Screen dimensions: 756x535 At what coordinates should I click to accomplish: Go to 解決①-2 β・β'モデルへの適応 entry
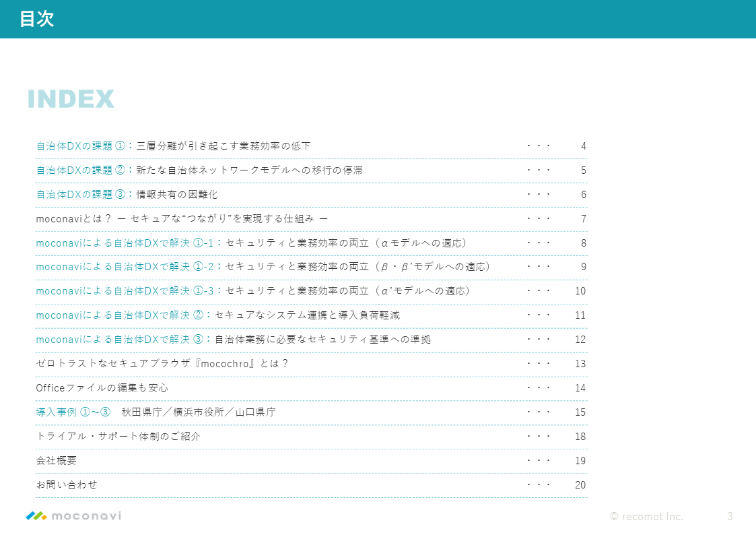pyautogui.click(x=263, y=267)
